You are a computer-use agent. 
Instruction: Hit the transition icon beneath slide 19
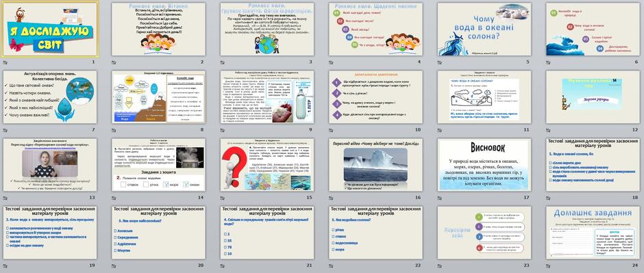[x=5, y=265]
